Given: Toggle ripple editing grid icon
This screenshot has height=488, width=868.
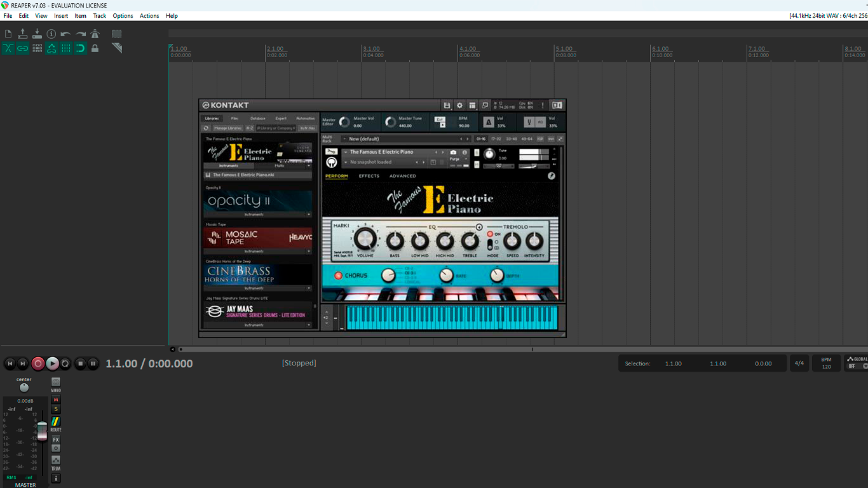Looking at the screenshot, I should 37,48.
